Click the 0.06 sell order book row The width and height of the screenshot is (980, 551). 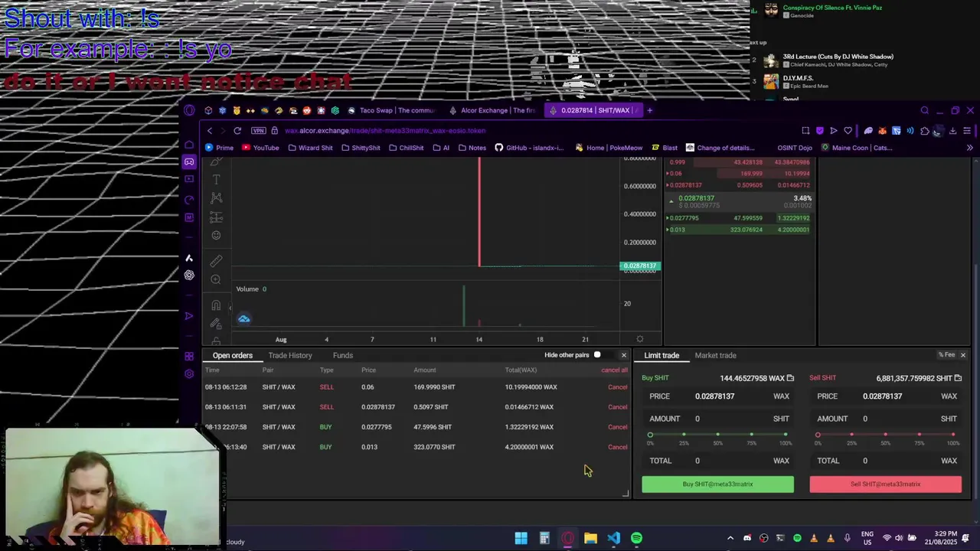pyautogui.click(x=738, y=174)
